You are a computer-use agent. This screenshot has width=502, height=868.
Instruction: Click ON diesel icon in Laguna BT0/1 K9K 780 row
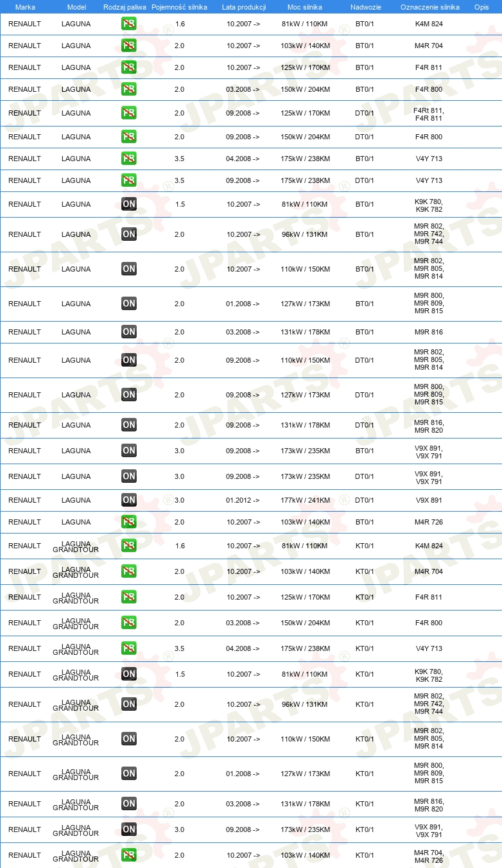click(129, 204)
